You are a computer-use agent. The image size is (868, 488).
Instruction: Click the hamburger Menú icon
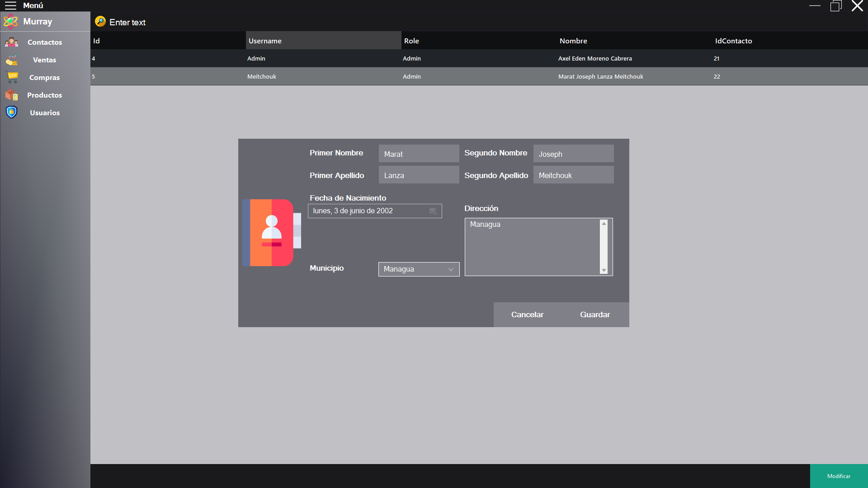[10, 5]
